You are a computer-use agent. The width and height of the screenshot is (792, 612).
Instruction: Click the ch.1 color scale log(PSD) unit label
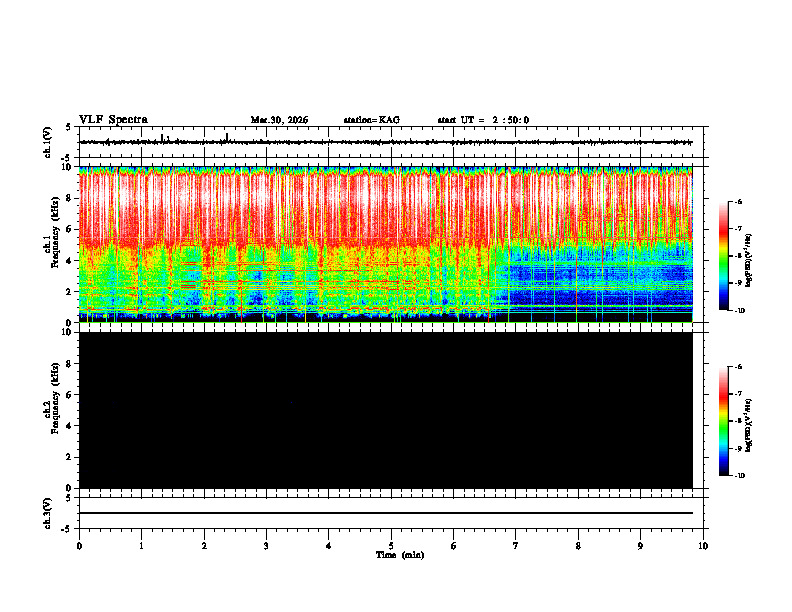pyautogui.click(x=749, y=260)
